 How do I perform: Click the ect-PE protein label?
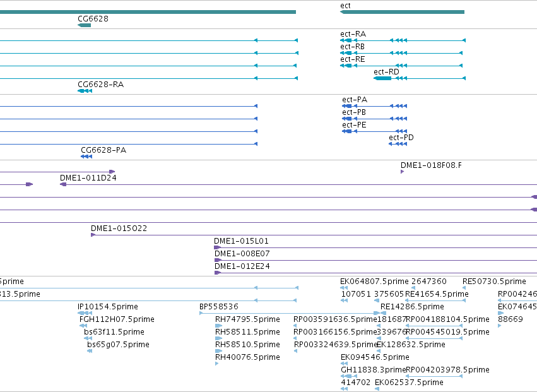[354, 125]
